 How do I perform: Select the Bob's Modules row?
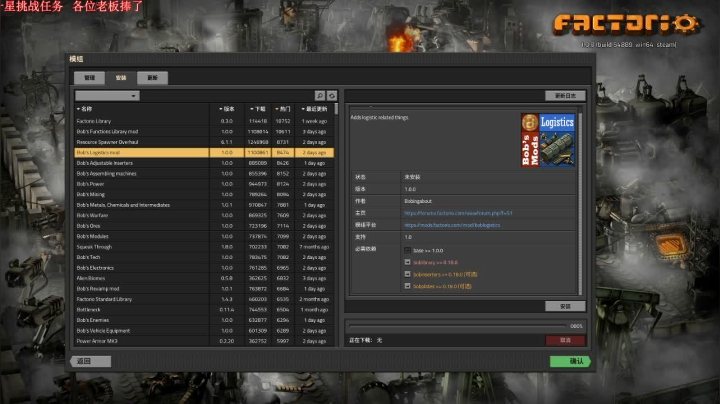tap(204, 236)
